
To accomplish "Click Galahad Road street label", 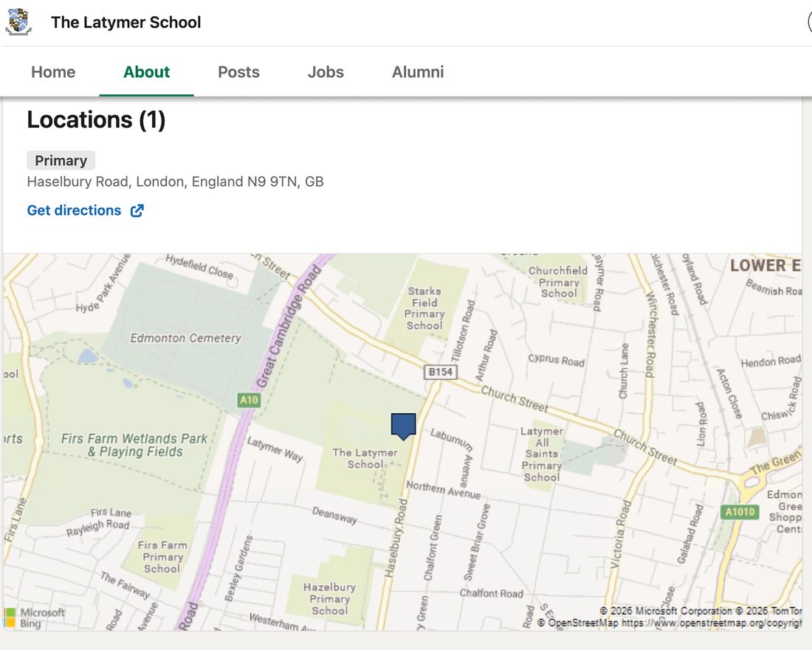I will point(689,533).
